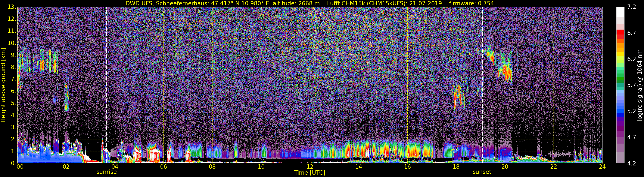Viewport: 644px width, 177px height.
Task: Click the '1.' height axis tick label
Action: click(x=13, y=151)
